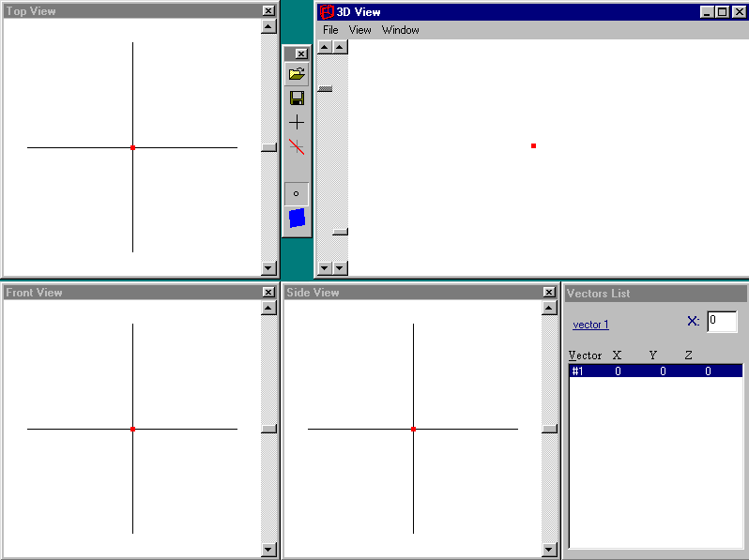749x560 pixels.
Task: Click 3D View left slider up arrow
Action: 325,47
